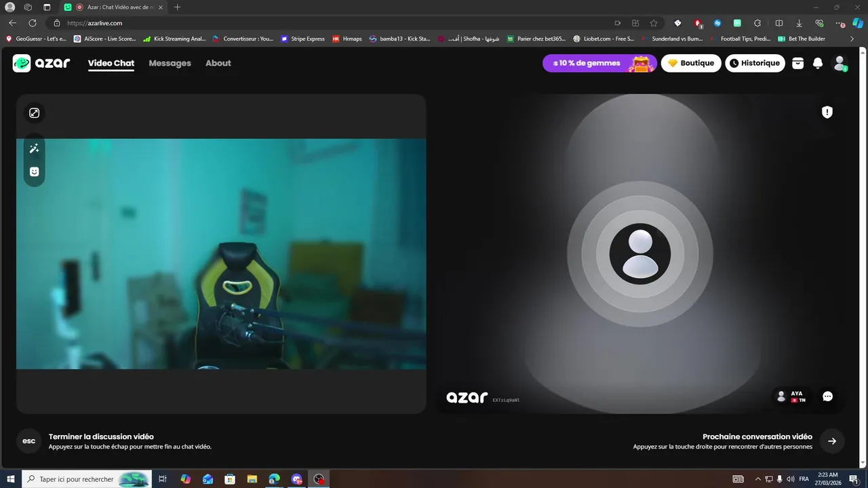The image size is (868, 488).
Task: Open the Stripe Express bookmark
Action: coord(302,39)
